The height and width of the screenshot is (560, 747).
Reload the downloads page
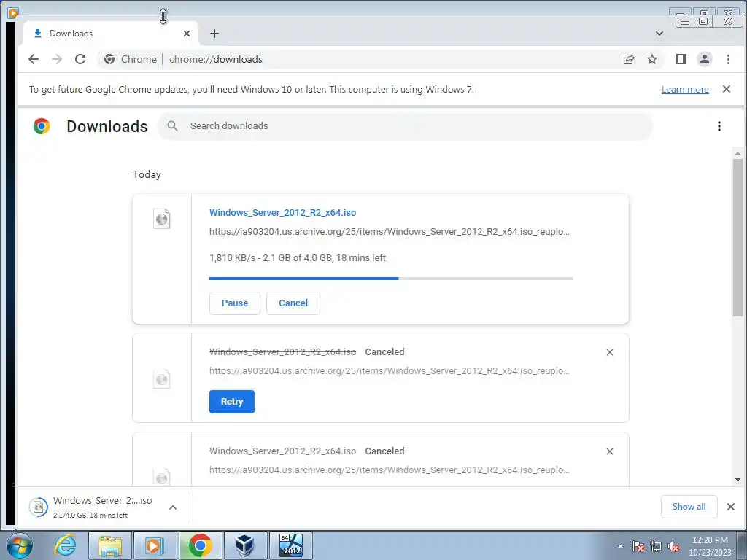pyautogui.click(x=80, y=59)
